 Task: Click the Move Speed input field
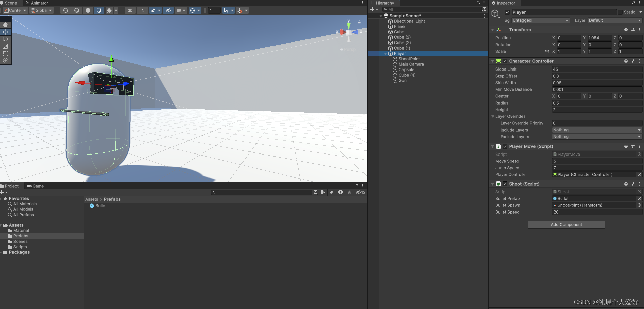[597, 161]
